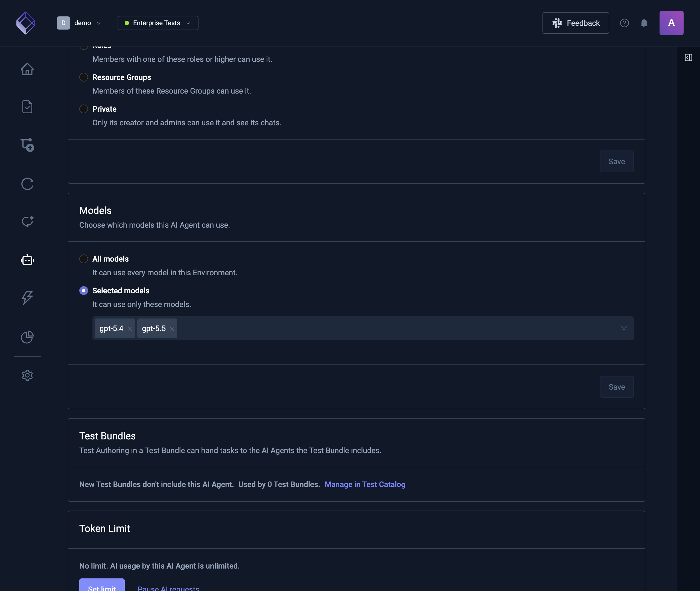Click the Token Limit heading
Screen dimensions: 700x591
tap(104, 528)
